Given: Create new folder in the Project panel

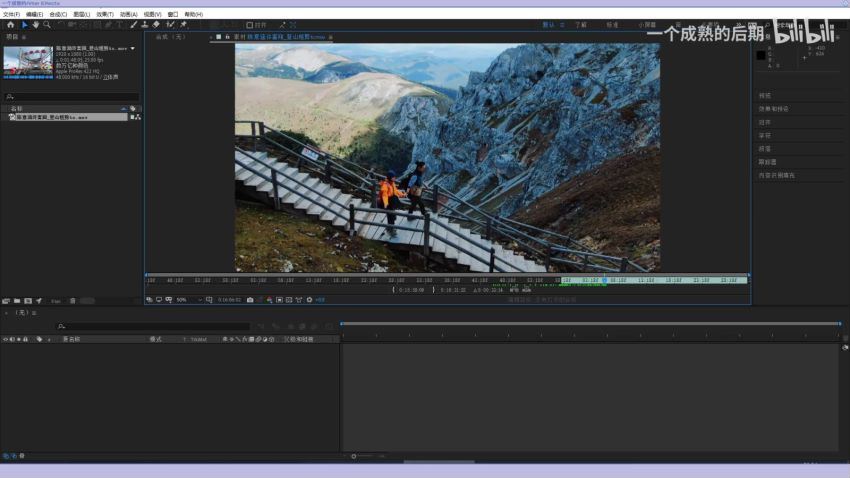Looking at the screenshot, I should [17, 301].
